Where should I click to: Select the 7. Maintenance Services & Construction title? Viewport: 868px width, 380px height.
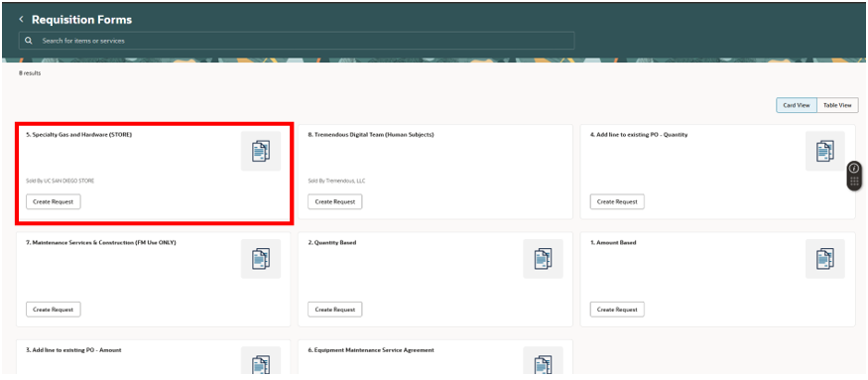[101, 243]
